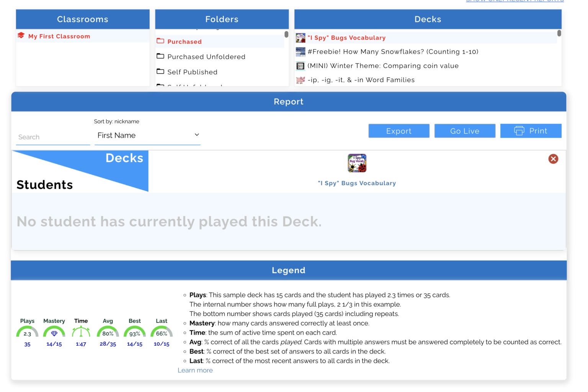Image resolution: width=588 pixels, height=392 pixels.
Task: Select the Self Published folder icon
Action: pos(160,72)
